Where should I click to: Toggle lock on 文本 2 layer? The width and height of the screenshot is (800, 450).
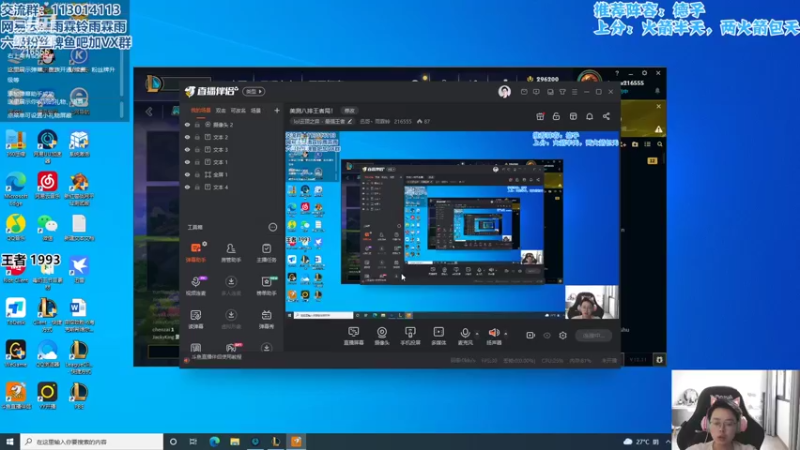click(197, 137)
